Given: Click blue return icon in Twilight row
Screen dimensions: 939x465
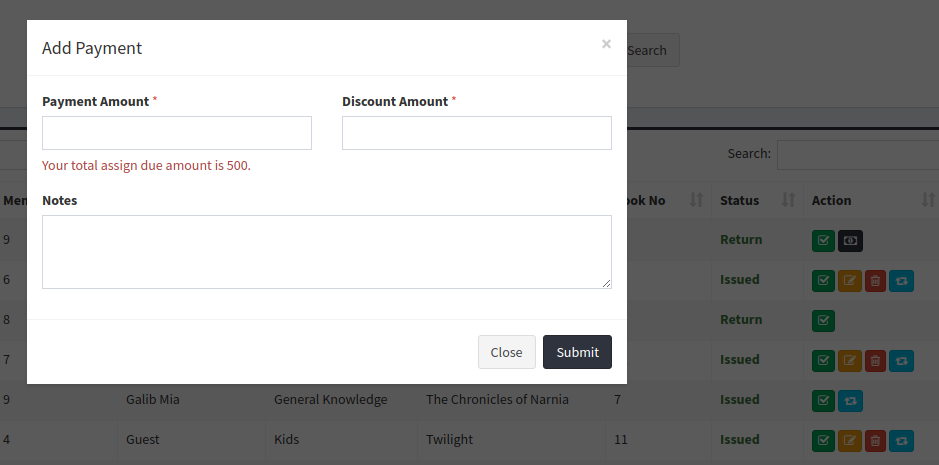Looking at the screenshot, I should click(901, 440).
